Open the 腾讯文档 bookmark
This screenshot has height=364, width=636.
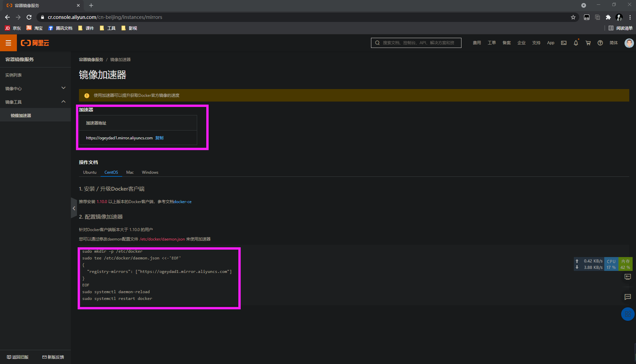60,28
